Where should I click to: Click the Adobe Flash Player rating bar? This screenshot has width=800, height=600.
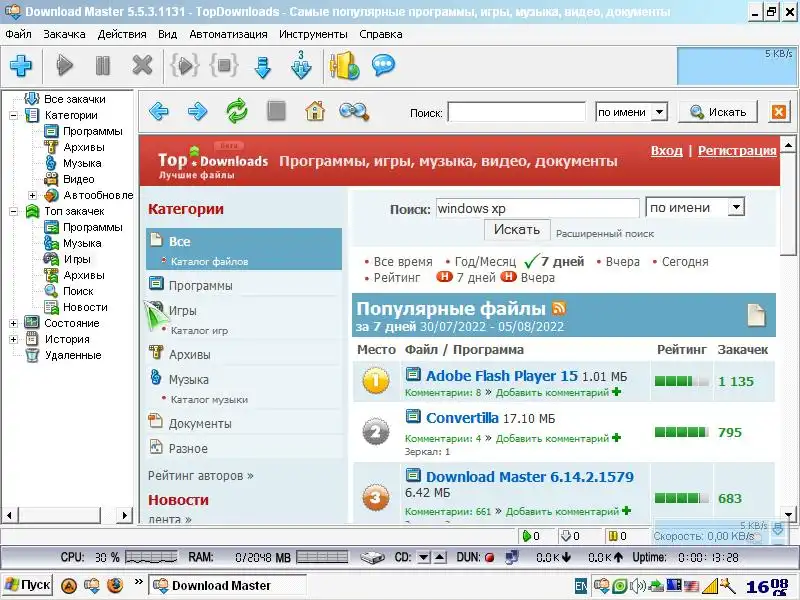(682, 381)
